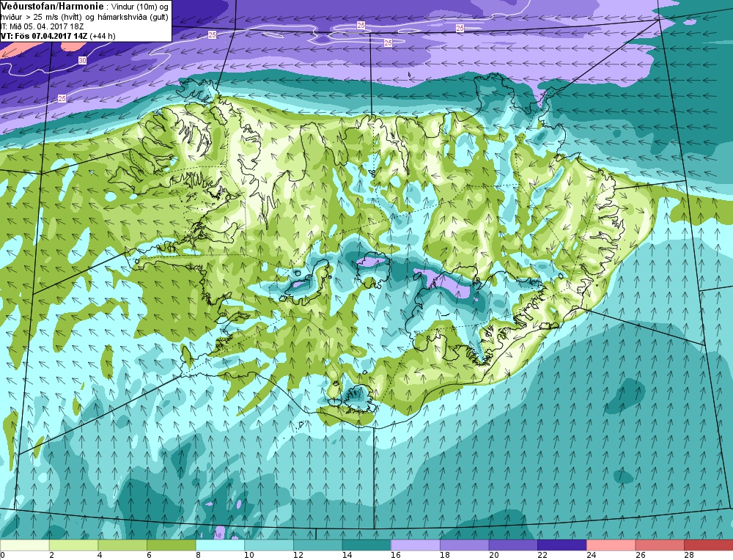Image resolution: width=733 pixels, height=560 pixels.
Task: Select the bright cyan 8–10 legend swatch
Action: pos(220,545)
